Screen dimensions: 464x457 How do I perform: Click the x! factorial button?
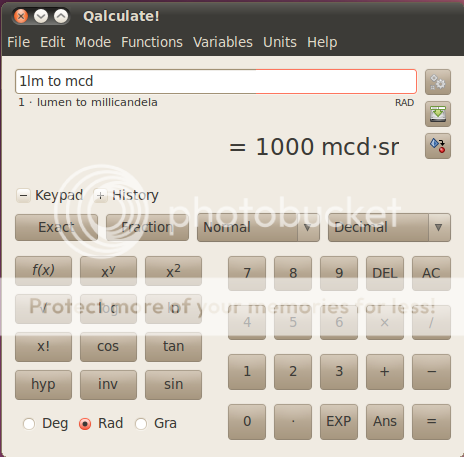click(x=43, y=347)
